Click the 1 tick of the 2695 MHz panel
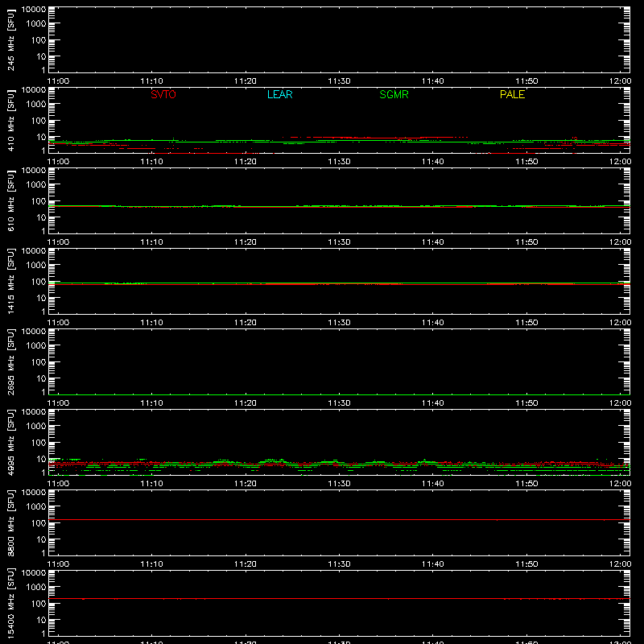This screenshot has height=644, width=644. tap(43, 392)
